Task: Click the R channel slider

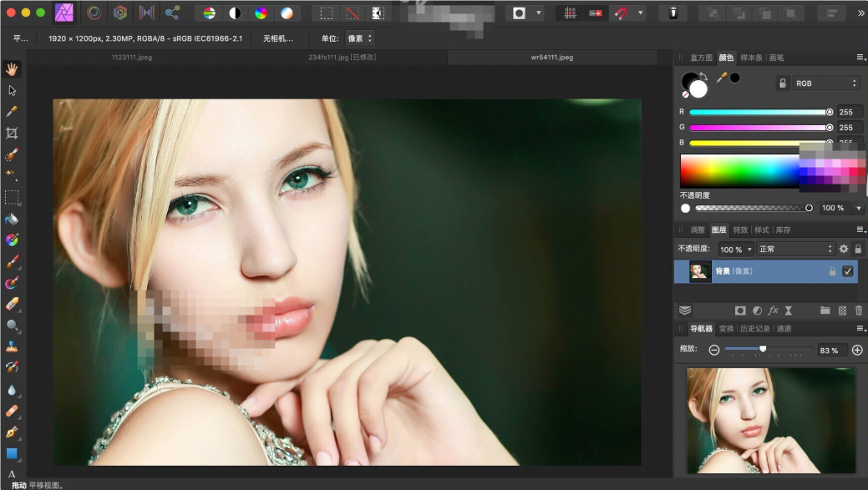Action: (761, 112)
